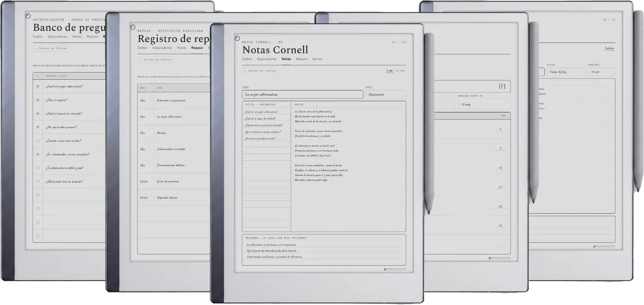The image size is (644, 305).
Task: Select the 'Anclaje' row in Registro
Action: tap(174, 133)
